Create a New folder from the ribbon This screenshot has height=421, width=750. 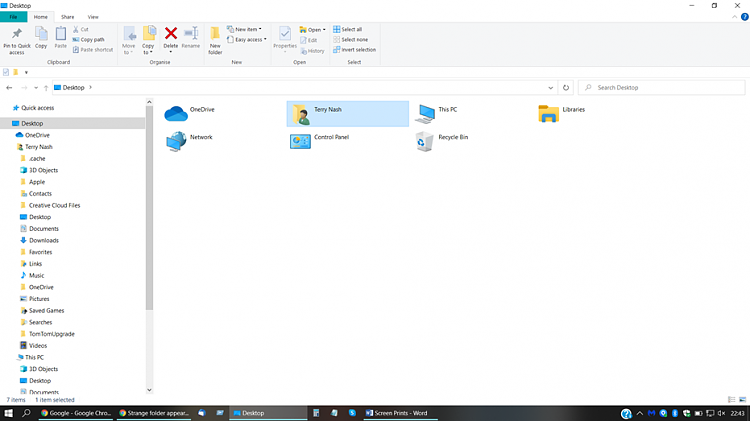(215, 40)
